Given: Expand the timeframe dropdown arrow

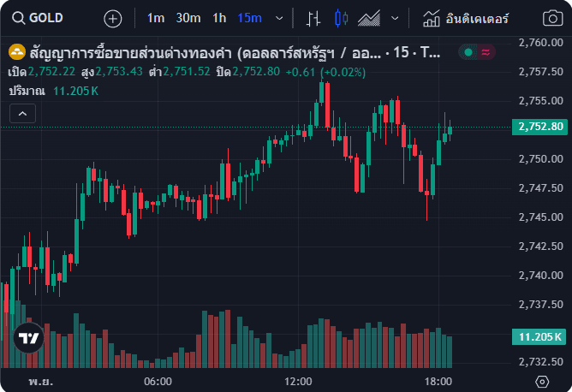Looking at the screenshot, I should [279, 18].
